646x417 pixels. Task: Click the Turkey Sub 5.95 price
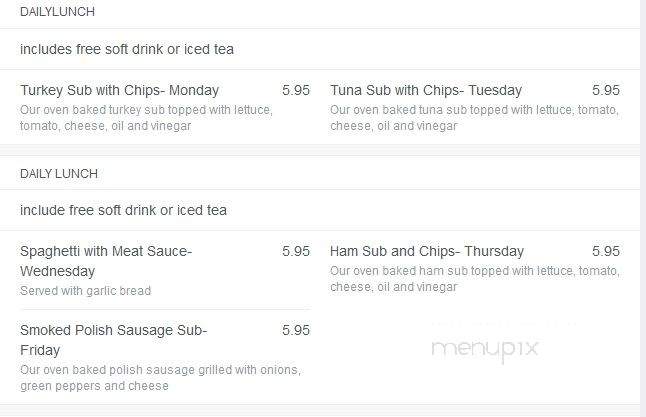pos(296,90)
